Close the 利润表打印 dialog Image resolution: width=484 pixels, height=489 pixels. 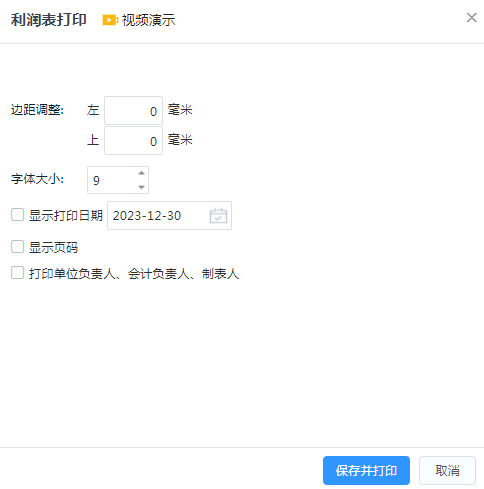(472, 18)
